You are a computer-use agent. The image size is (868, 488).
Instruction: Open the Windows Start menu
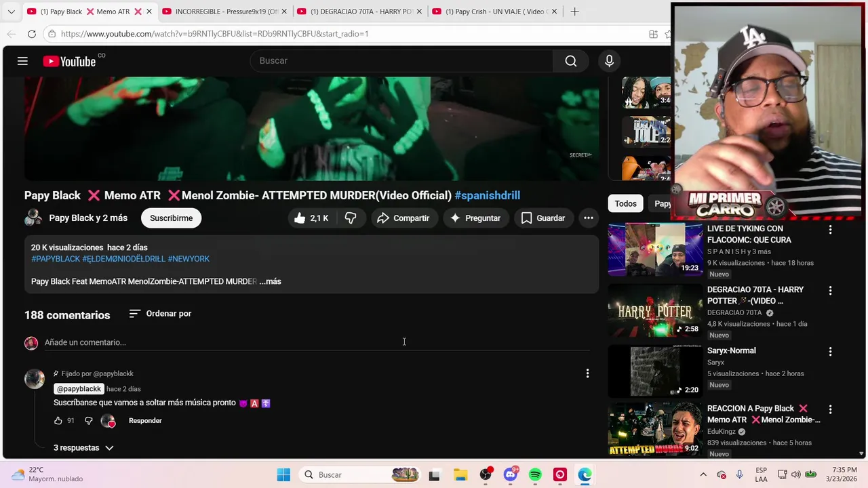[283, 475]
